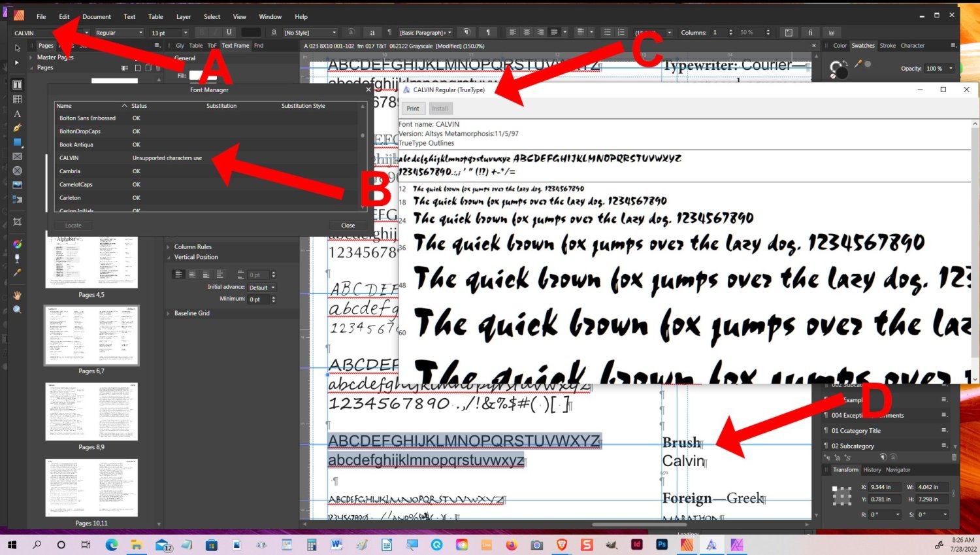Select the Pen tool
980x555 pixels.
coord(16,128)
